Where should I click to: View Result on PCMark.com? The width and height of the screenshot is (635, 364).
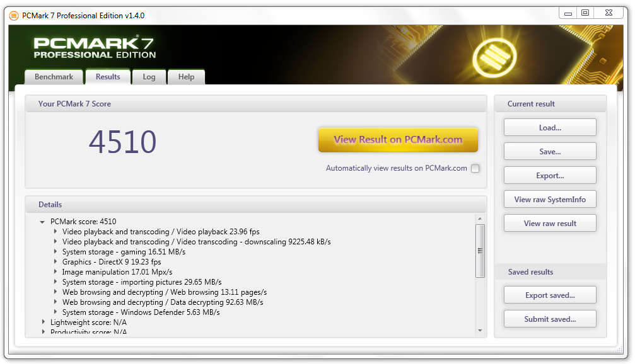[398, 139]
